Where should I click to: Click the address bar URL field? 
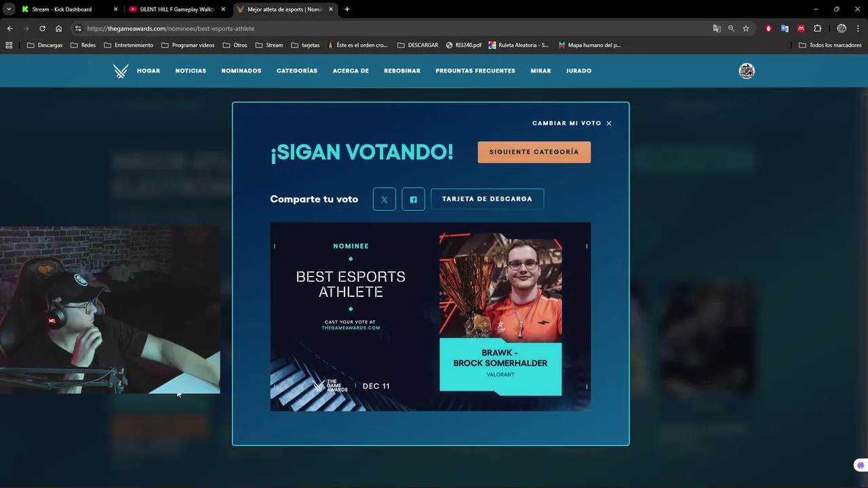click(x=393, y=28)
